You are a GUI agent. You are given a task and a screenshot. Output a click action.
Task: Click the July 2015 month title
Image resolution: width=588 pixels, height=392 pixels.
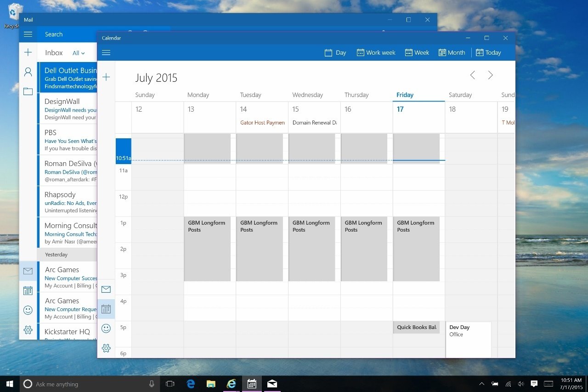156,78
